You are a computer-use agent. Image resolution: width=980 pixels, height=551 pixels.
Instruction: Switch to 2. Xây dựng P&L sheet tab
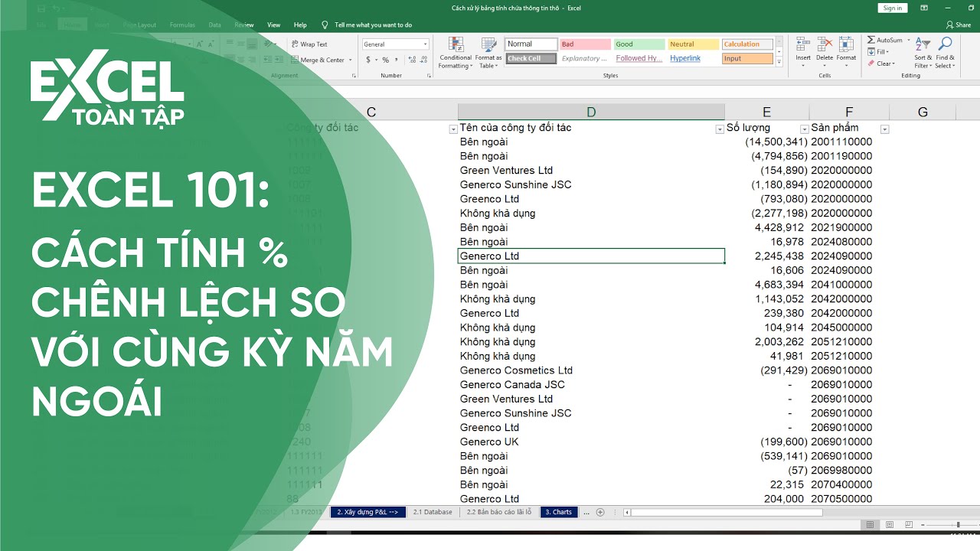coord(367,512)
